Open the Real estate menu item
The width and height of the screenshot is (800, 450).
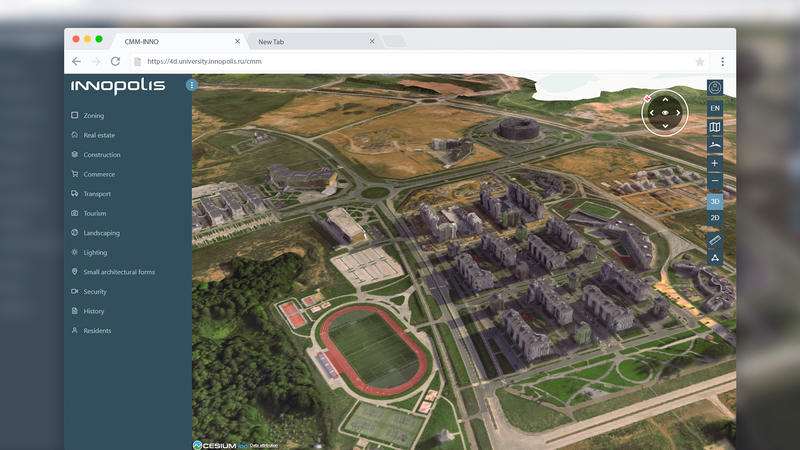pyautogui.click(x=99, y=135)
